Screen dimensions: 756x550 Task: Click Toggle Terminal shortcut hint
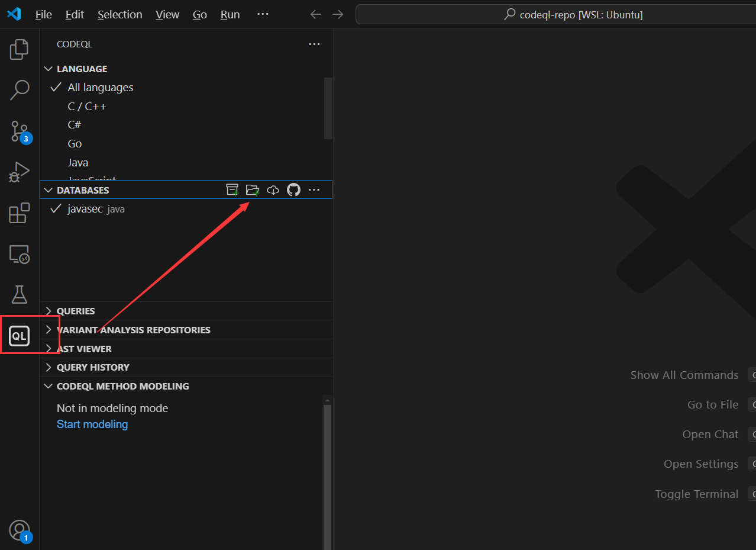[x=697, y=494]
